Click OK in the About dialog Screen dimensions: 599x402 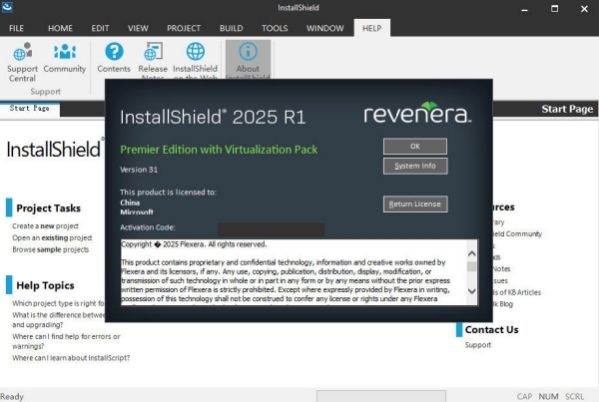(x=415, y=146)
